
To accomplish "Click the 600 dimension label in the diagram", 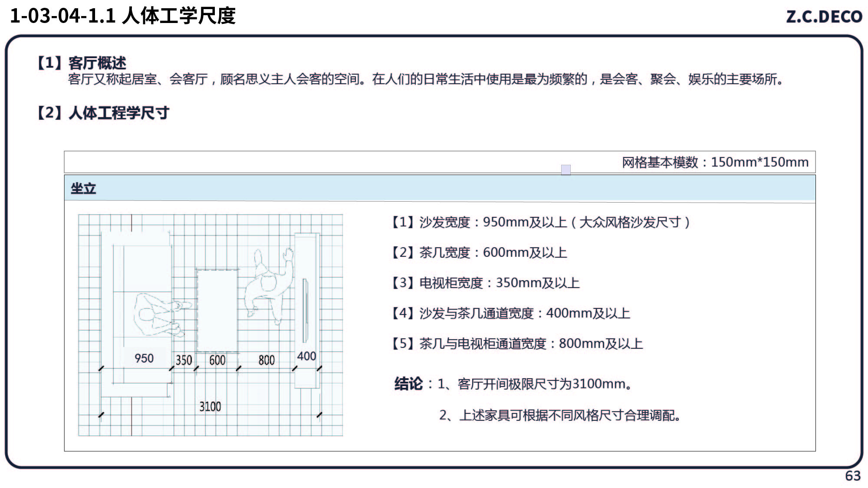I will click(x=217, y=360).
